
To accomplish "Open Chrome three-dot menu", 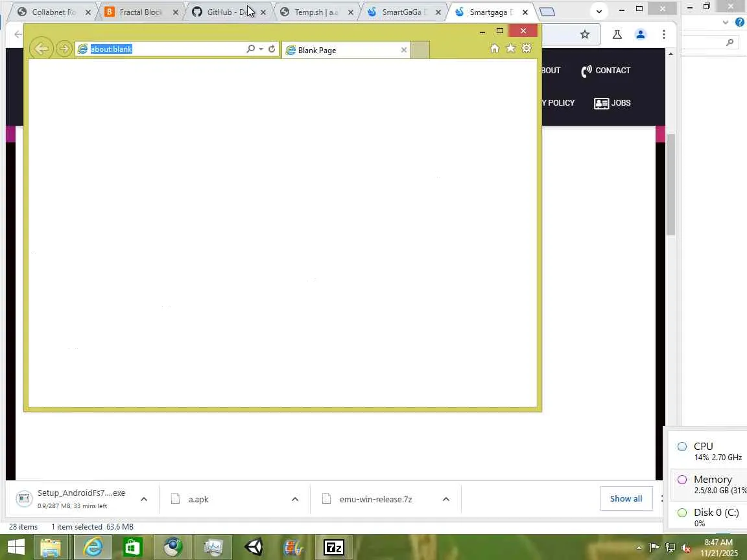I will pyautogui.click(x=663, y=34).
